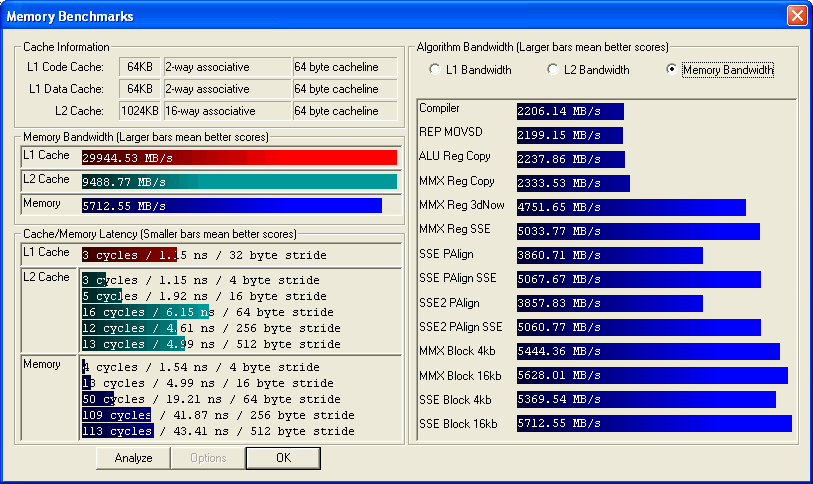Click the Compiler 2206.14 MB/s bar
The height and width of the screenshot is (484, 813).
[x=570, y=111]
